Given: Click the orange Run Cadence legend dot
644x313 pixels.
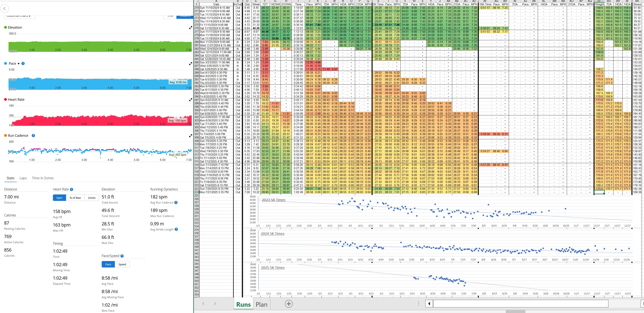Looking at the screenshot, I should (x=6, y=135).
